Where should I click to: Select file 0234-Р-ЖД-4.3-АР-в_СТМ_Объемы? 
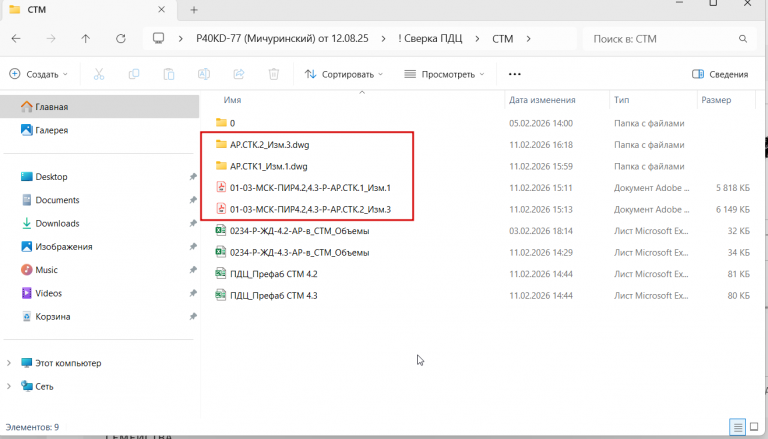pos(299,252)
